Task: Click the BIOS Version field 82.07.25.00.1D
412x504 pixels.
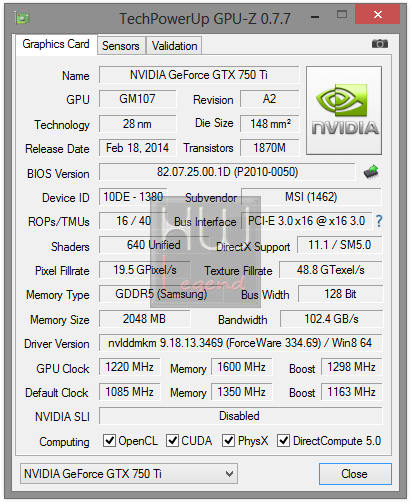Action: pos(227,172)
